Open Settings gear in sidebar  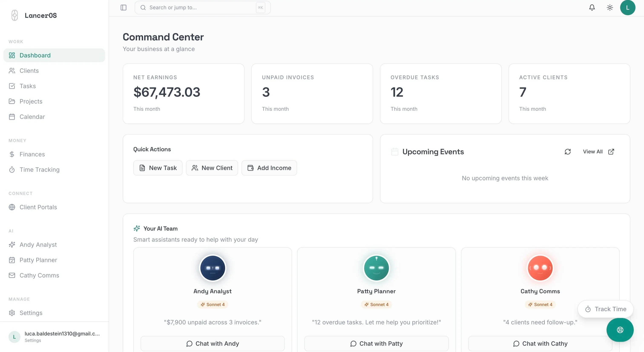[31, 313]
